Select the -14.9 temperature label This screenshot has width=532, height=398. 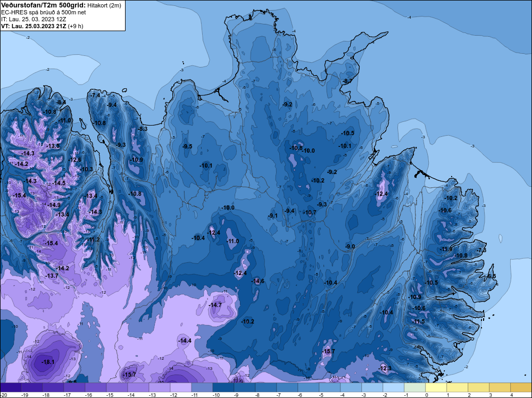pyautogui.click(x=54, y=205)
